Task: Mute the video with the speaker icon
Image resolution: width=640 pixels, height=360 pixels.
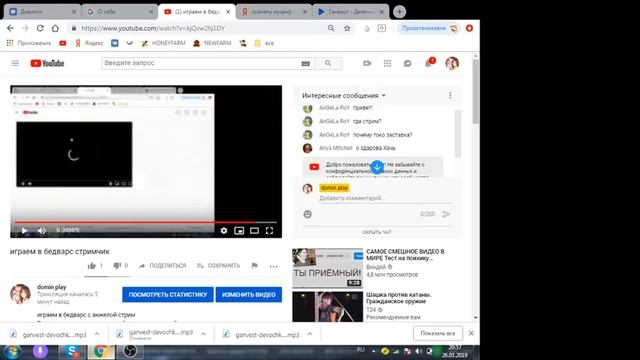Action: click(x=42, y=231)
